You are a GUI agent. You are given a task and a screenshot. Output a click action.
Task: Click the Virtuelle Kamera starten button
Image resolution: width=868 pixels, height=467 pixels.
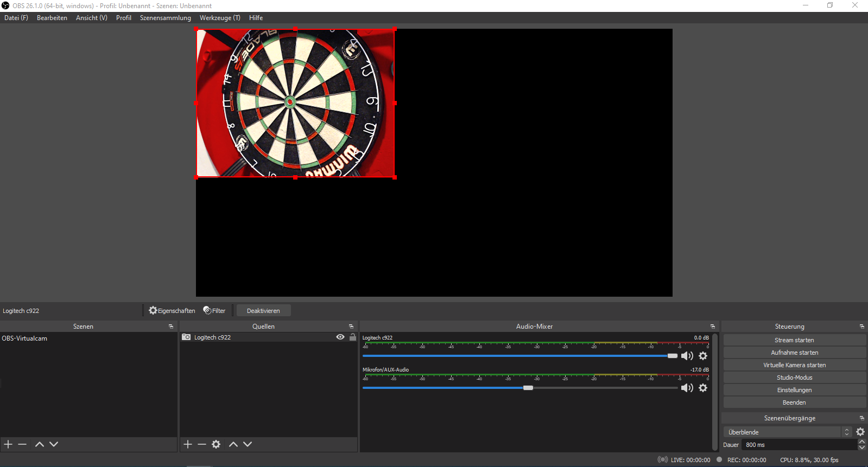click(794, 365)
